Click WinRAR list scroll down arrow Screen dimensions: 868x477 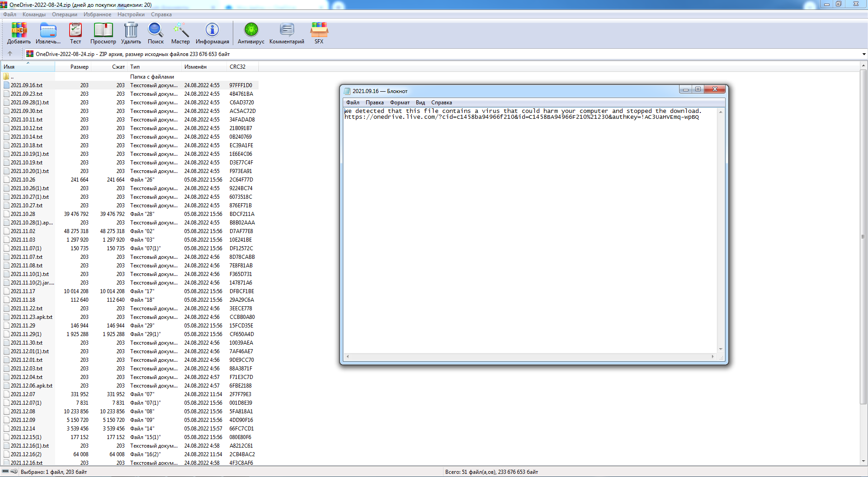click(x=863, y=461)
